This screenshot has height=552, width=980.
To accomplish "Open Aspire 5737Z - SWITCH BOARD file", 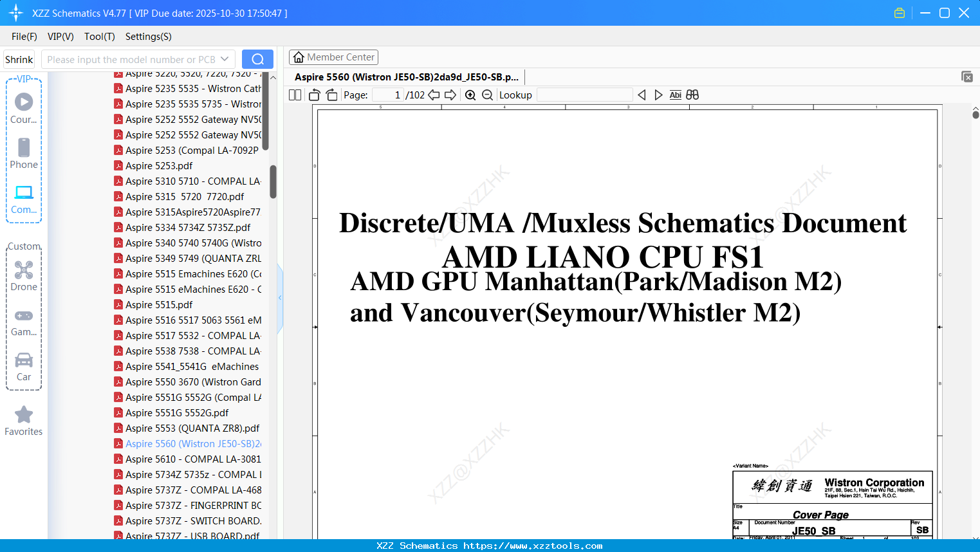I will coord(193,521).
